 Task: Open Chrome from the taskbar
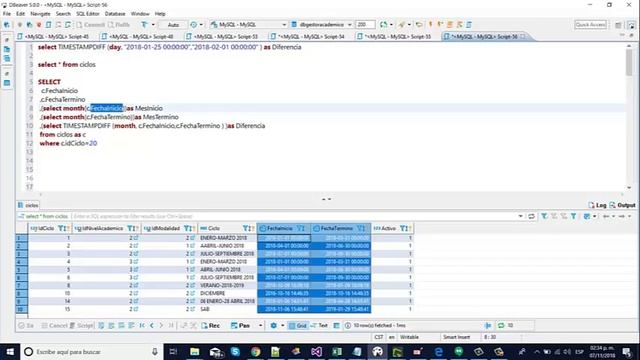point(256,351)
